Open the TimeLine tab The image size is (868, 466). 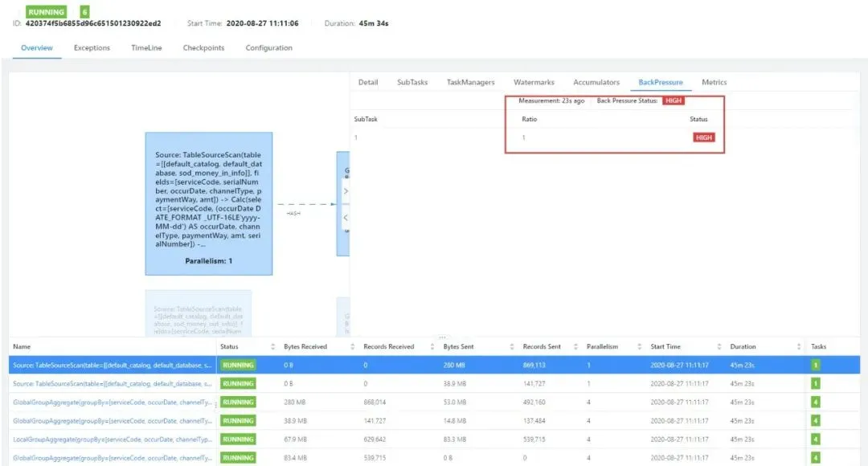pyautogui.click(x=147, y=47)
